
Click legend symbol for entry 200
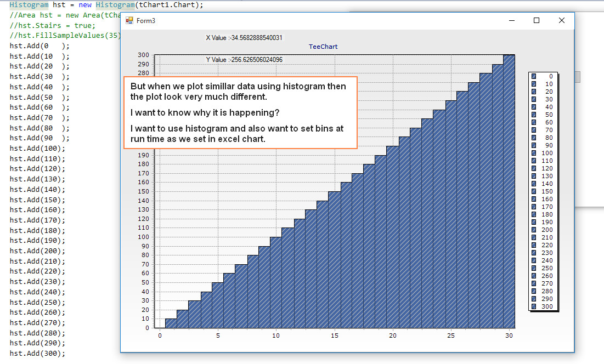pos(534,230)
